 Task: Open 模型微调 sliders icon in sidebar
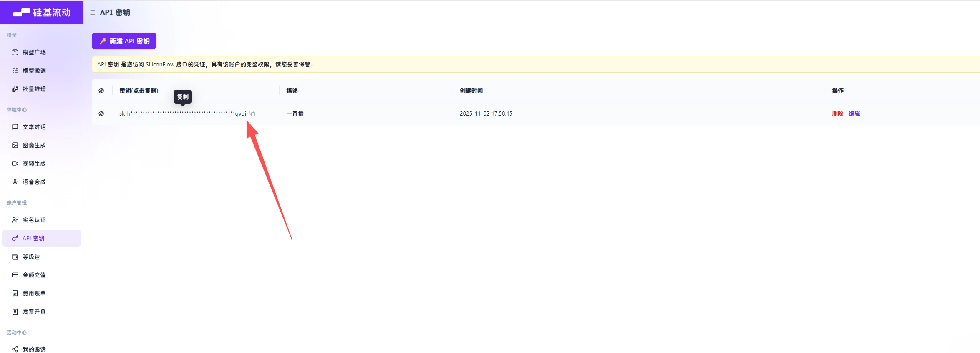pyautogui.click(x=15, y=71)
